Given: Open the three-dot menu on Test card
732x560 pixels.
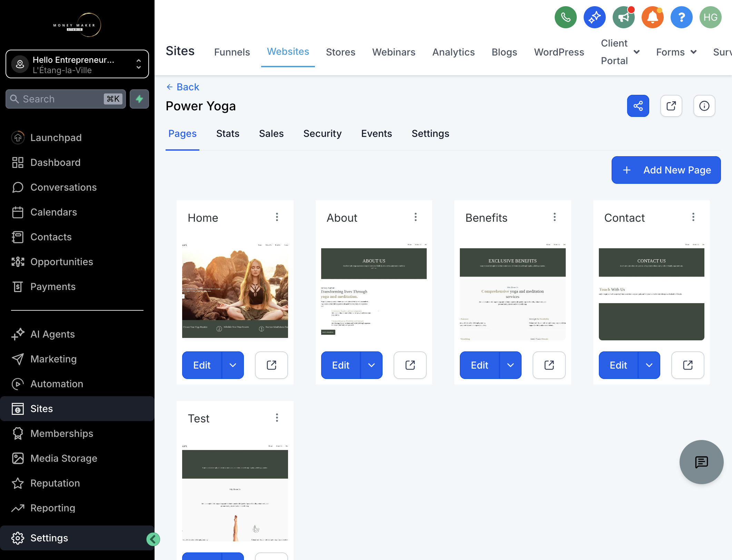Looking at the screenshot, I should [277, 418].
